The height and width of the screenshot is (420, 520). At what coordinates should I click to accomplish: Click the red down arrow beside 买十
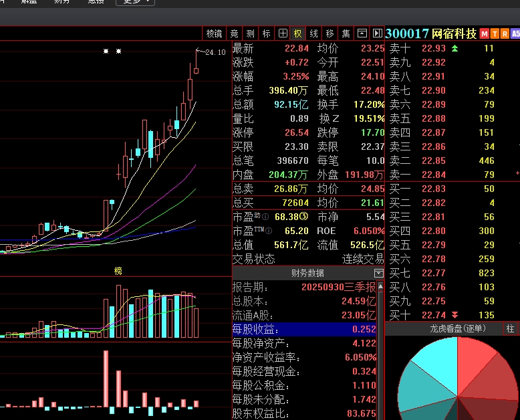454,315
